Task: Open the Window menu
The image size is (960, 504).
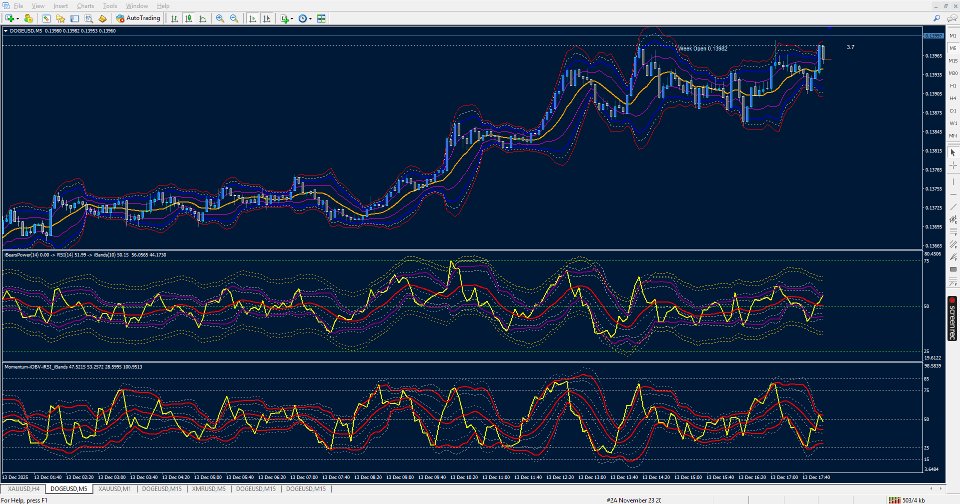Action: (x=137, y=6)
